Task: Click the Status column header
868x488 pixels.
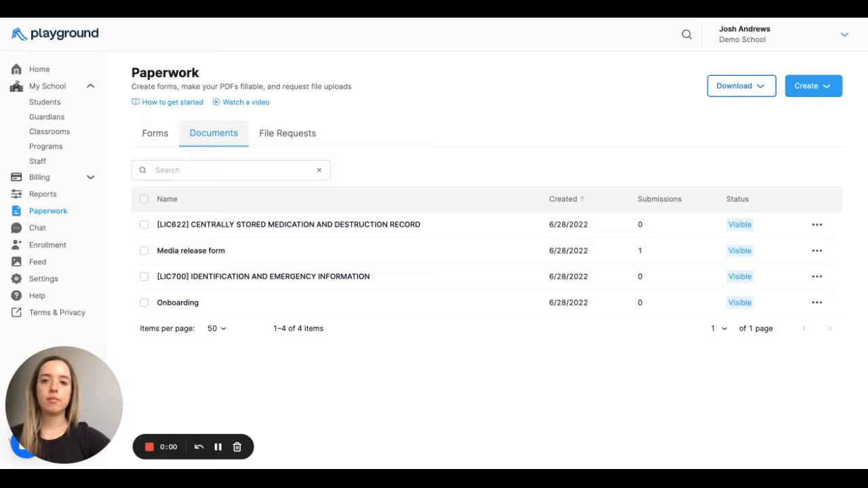Action: (x=737, y=199)
